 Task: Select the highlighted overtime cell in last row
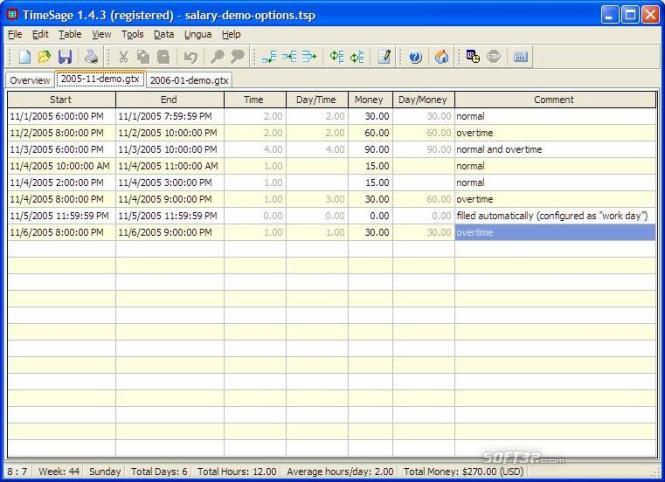pos(554,232)
